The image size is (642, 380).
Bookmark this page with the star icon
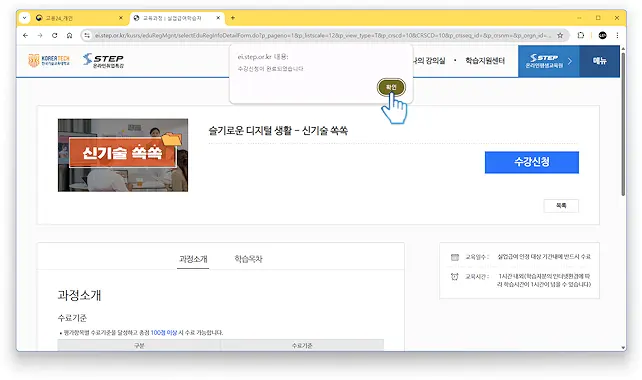click(560, 36)
